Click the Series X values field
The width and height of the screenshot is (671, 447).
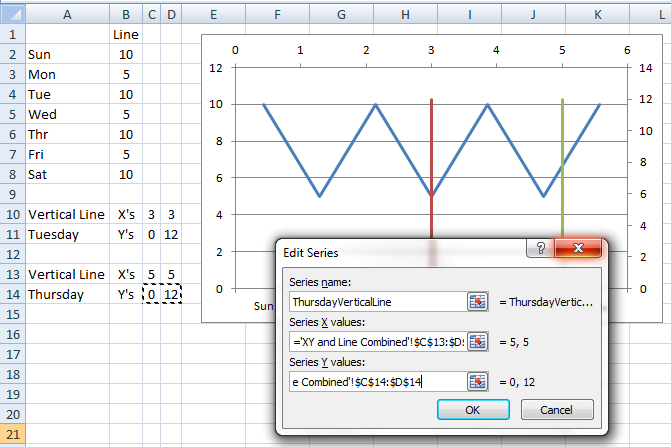377,341
